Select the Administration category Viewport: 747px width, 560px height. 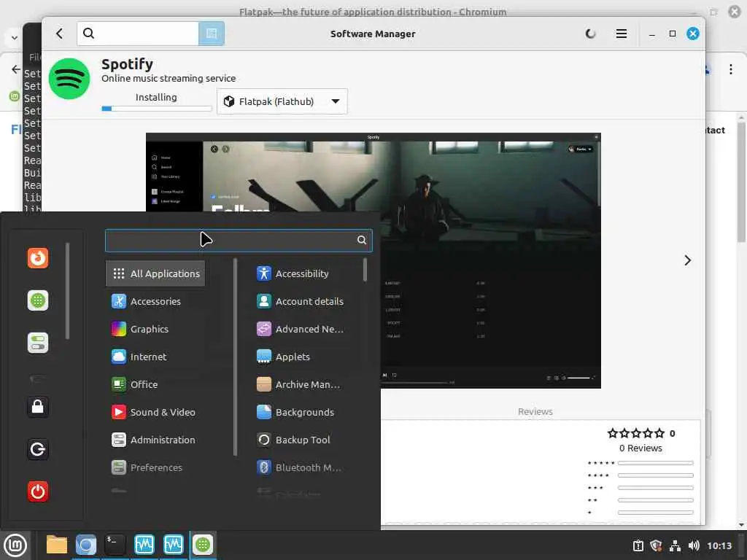(x=155, y=440)
